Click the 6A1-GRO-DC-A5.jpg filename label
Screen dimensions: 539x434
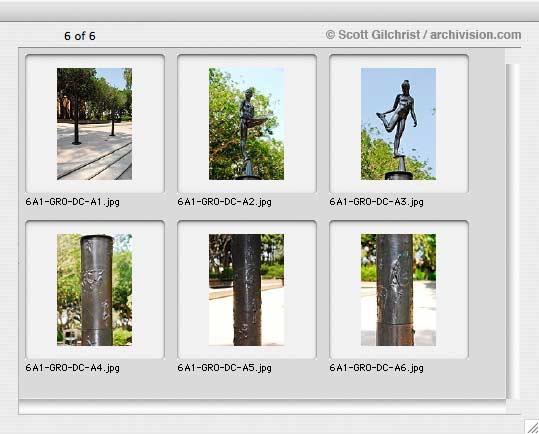coord(224,368)
